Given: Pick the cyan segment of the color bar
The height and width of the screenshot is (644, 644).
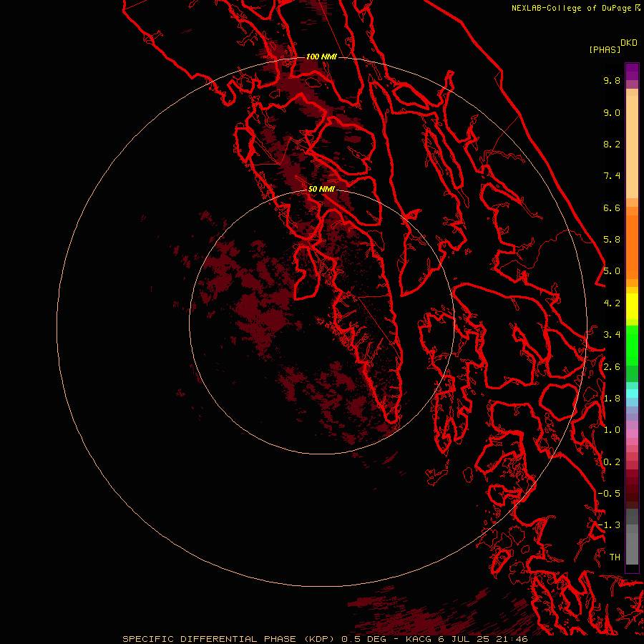Looking at the screenshot, I should [x=632, y=394].
